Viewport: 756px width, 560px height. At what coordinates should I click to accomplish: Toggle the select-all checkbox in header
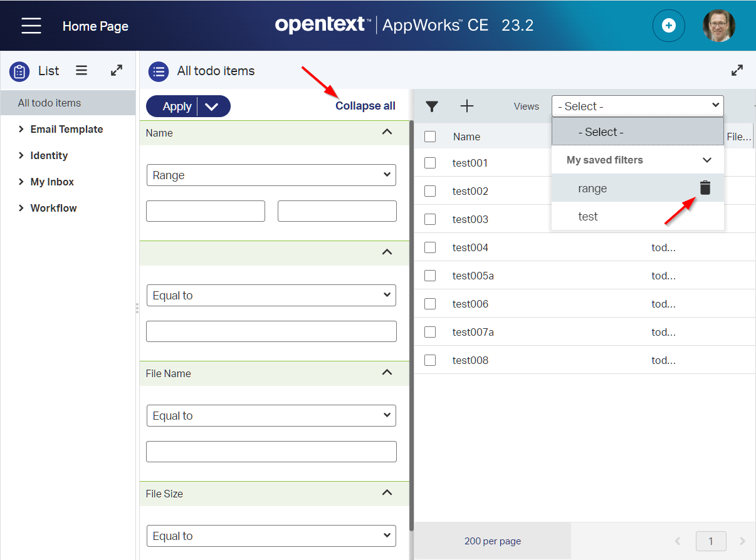click(x=430, y=137)
